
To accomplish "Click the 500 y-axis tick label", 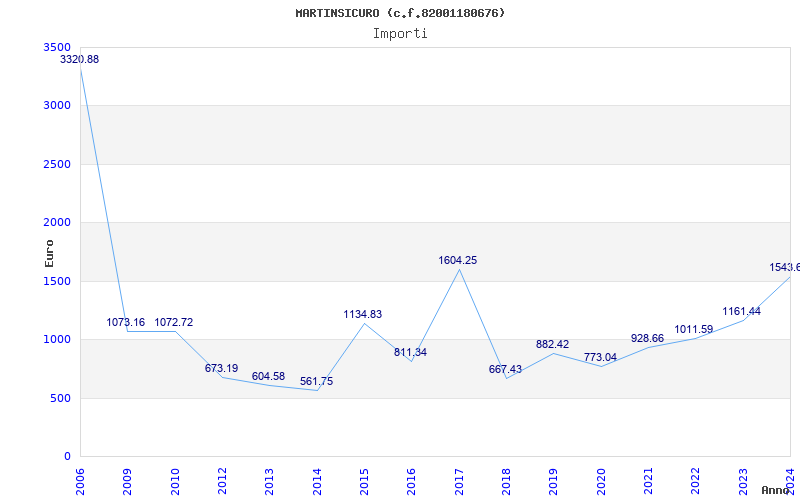I will (61, 398).
